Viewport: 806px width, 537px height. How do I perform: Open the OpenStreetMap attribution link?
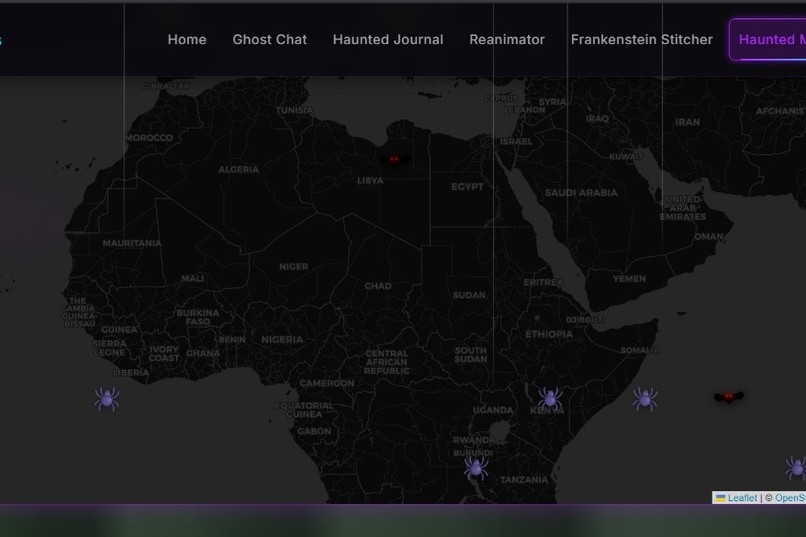click(x=790, y=498)
